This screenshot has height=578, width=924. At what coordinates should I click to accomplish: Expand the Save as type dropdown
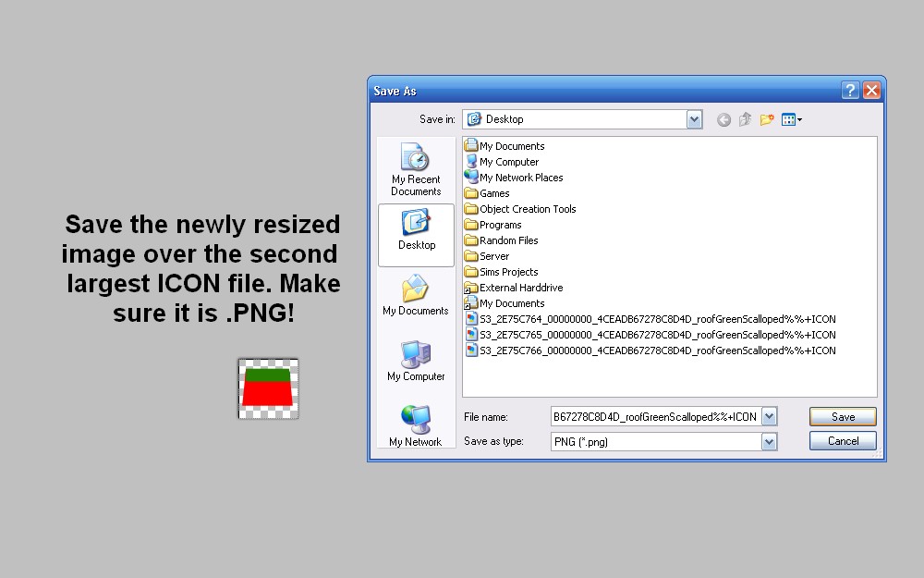(769, 441)
